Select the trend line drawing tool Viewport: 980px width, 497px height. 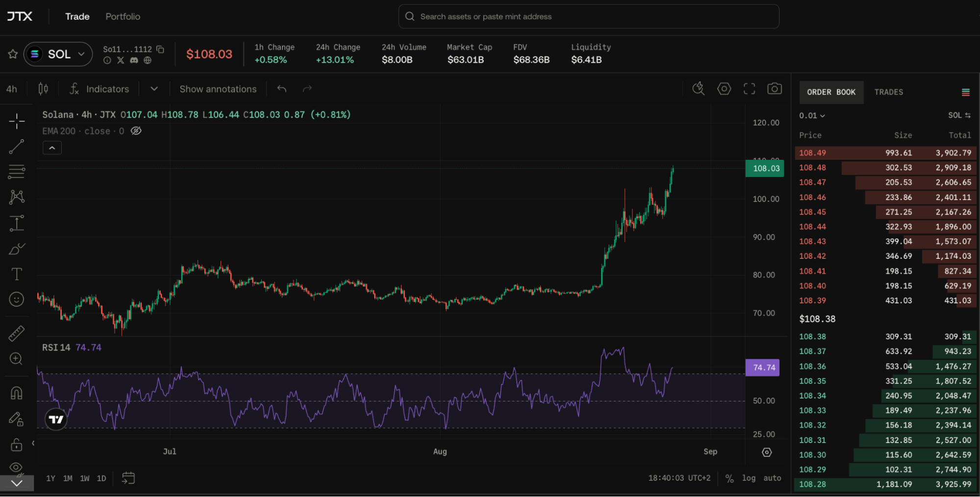point(17,147)
